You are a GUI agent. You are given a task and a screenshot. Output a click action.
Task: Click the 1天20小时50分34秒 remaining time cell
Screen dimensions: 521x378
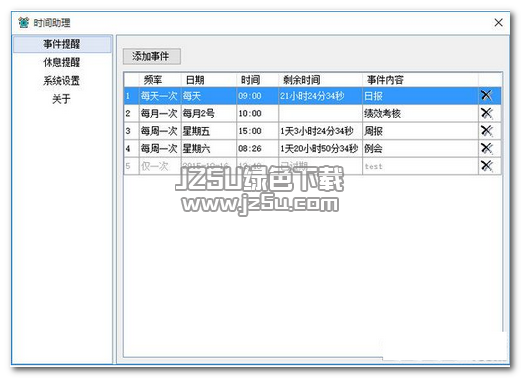tap(320, 148)
